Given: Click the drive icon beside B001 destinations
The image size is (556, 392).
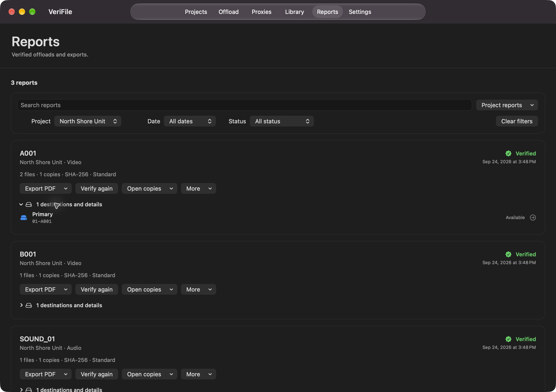Looking at the screenshot, I should pyautogui.click(x=28, y=305).
